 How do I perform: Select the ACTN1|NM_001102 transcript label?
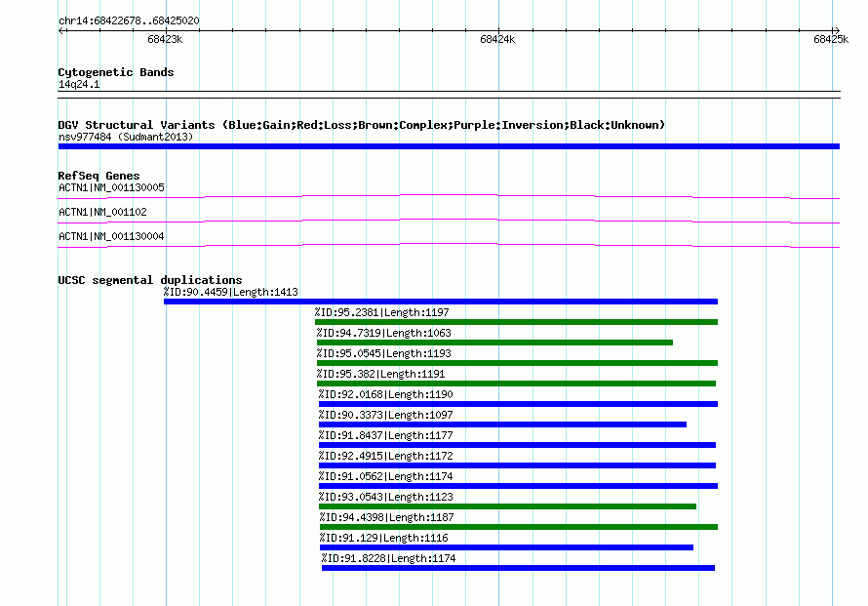102,212
